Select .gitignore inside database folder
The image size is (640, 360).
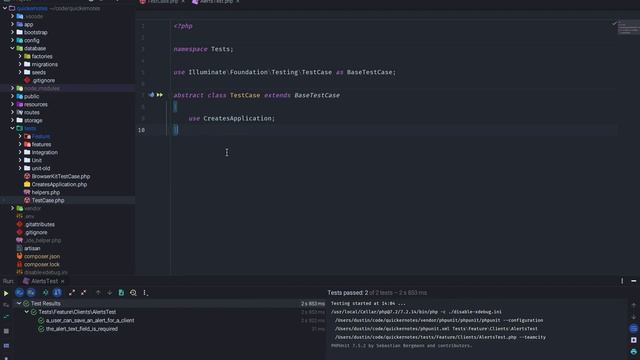pyautogui.click(x=43, y=80)
